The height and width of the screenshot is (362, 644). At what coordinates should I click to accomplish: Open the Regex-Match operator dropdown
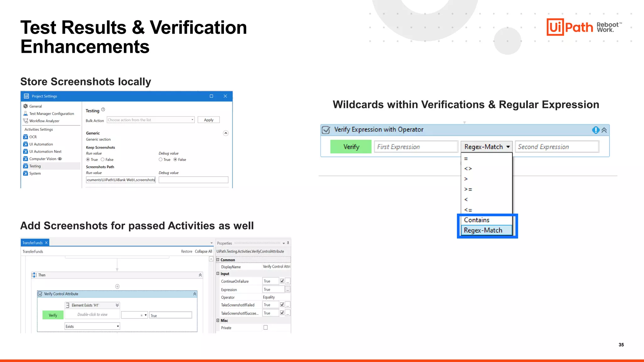[x=487, y=147]
